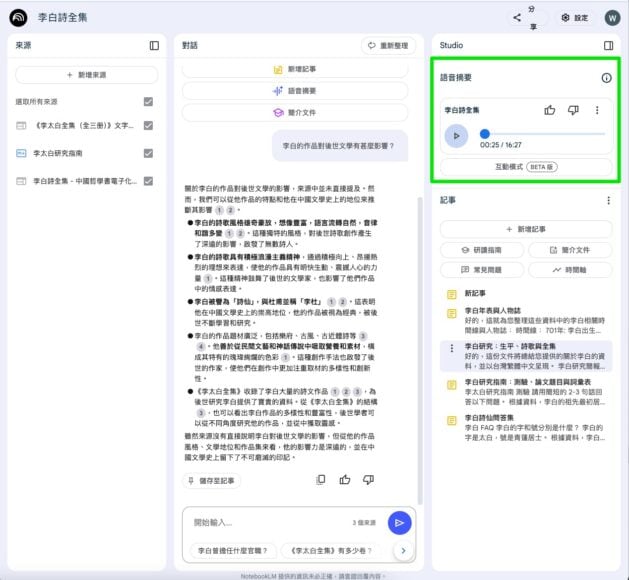
Task: Dislike the audio overview with thumbs down
Action: (x=573, y=110)
